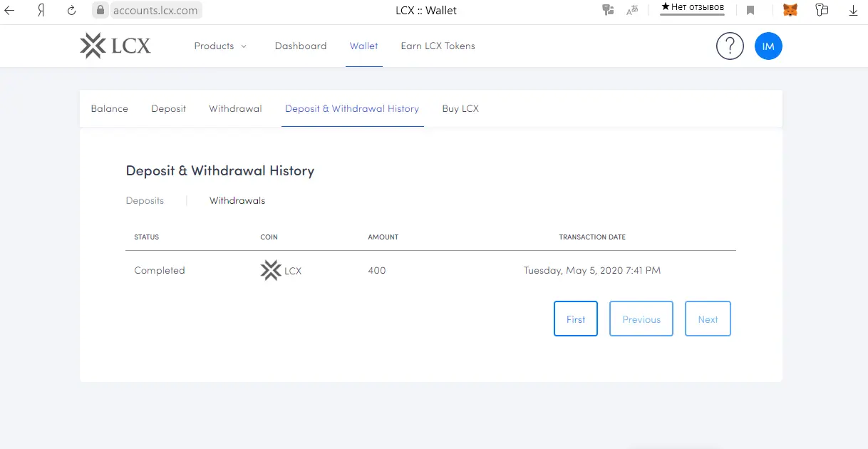Go back with the browser back arrow
This screenshot has height=449, width=868.
tap(10, 11)
